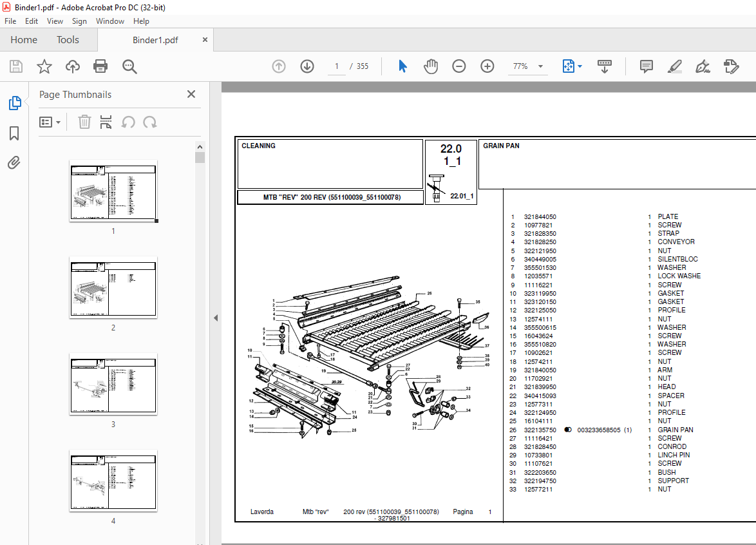Select page 1 thumbnail

tap(113, 192)
